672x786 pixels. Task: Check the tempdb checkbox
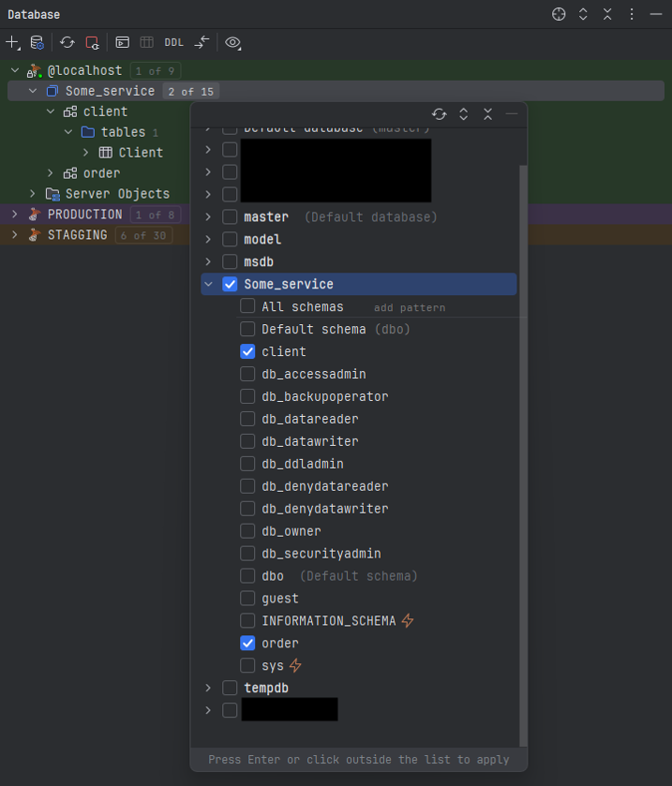[x=230, y=688]
